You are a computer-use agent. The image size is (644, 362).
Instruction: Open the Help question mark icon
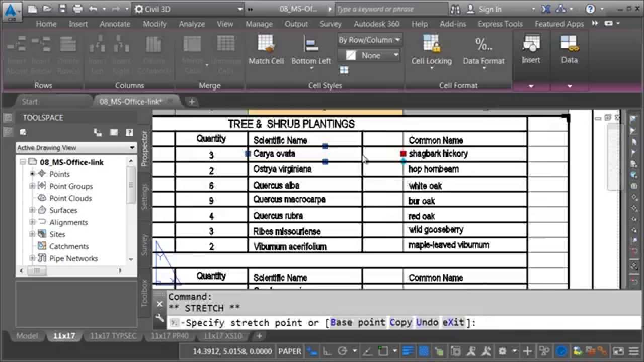(x=590, y=9)
